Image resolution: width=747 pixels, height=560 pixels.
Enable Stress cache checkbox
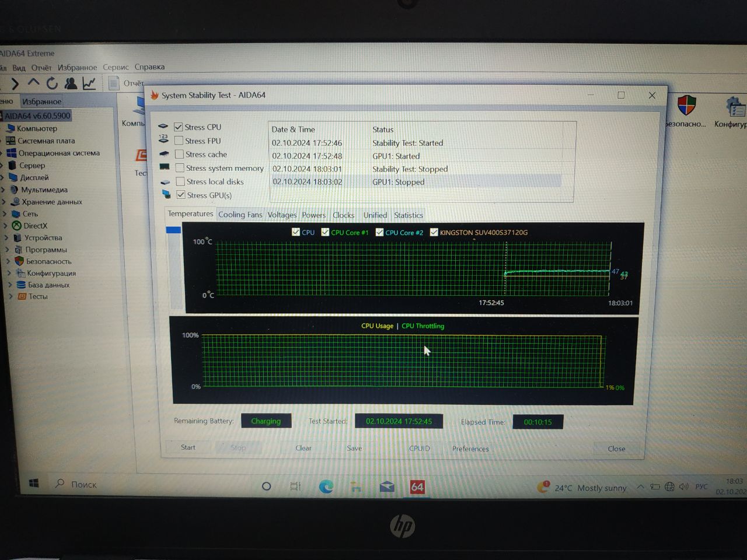[x=179, y=154]
